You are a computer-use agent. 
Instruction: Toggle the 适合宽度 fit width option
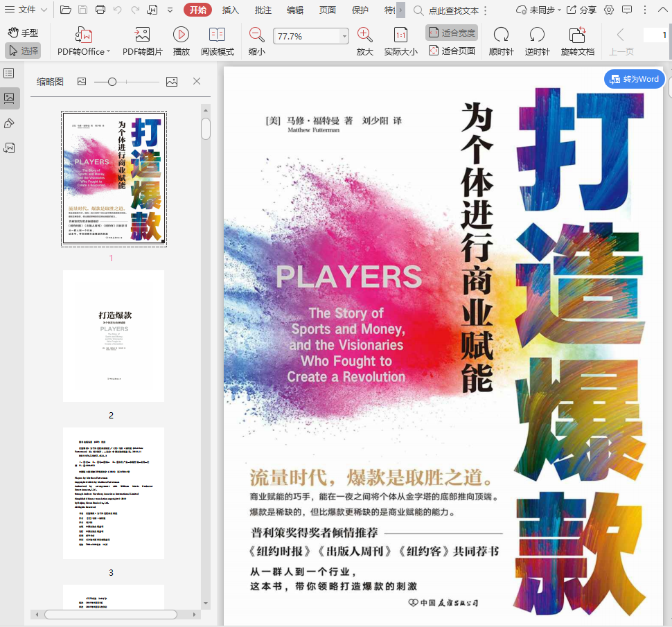452,33
